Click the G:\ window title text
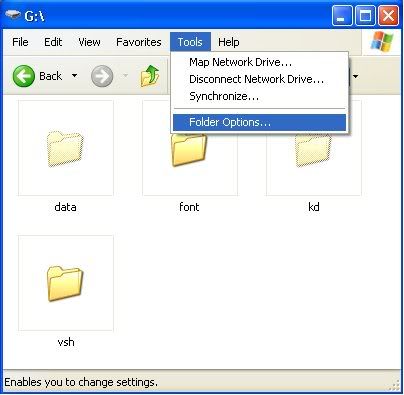Screen dimensions: 404x395 coord(35,16)
